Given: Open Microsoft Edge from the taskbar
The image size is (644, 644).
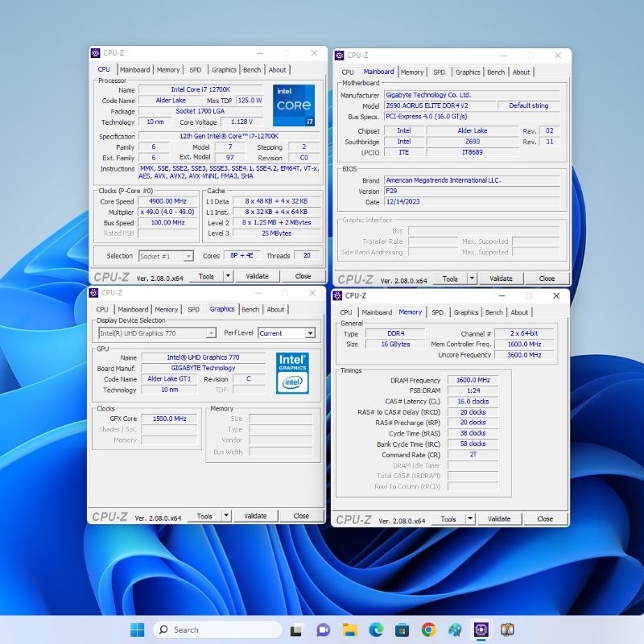Looking at the screenshot, I should [x=376, y=630].
